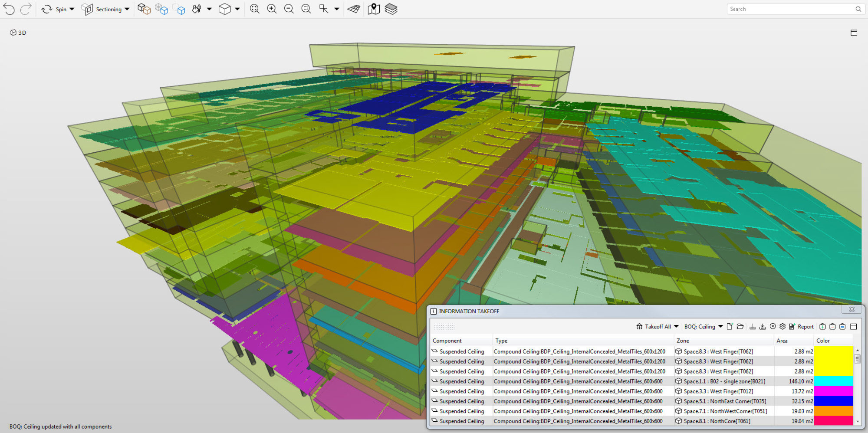Click the zoom extents icon
868x433 pixels.
255,9
